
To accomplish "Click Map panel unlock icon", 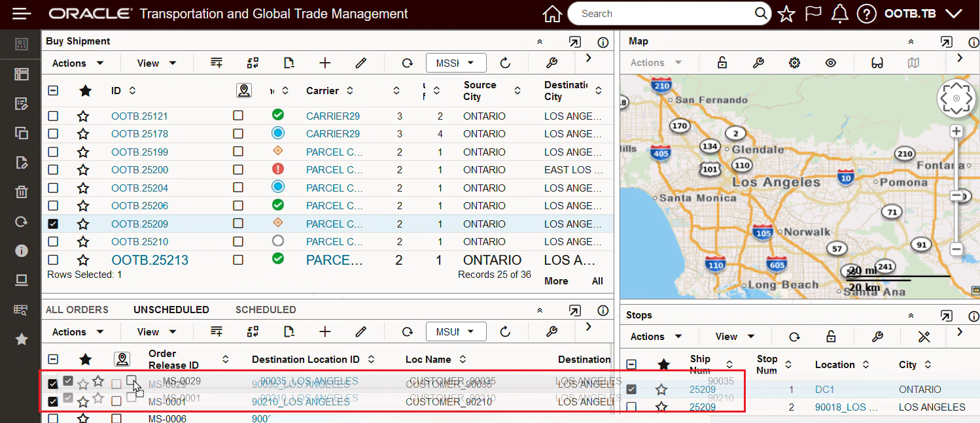I will click(722, 63).
